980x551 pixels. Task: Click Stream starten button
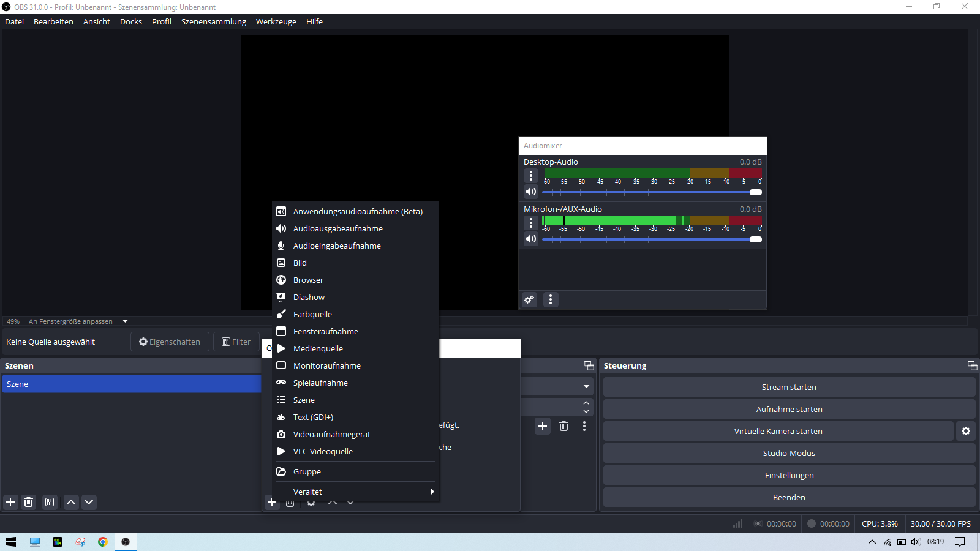(789, 387)
